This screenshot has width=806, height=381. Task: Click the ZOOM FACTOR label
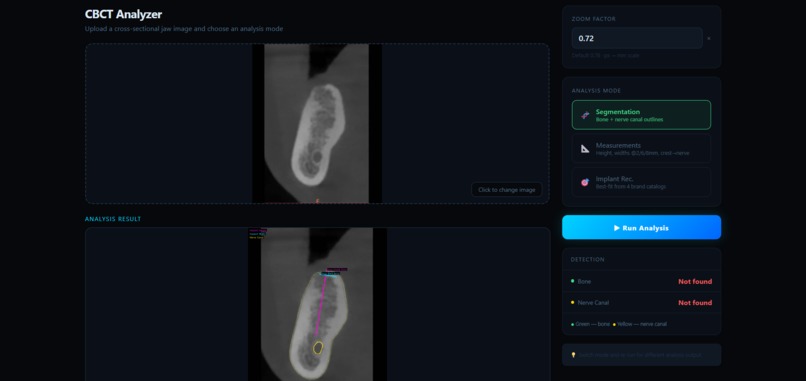pyautogui.click(x=594, y=19)
